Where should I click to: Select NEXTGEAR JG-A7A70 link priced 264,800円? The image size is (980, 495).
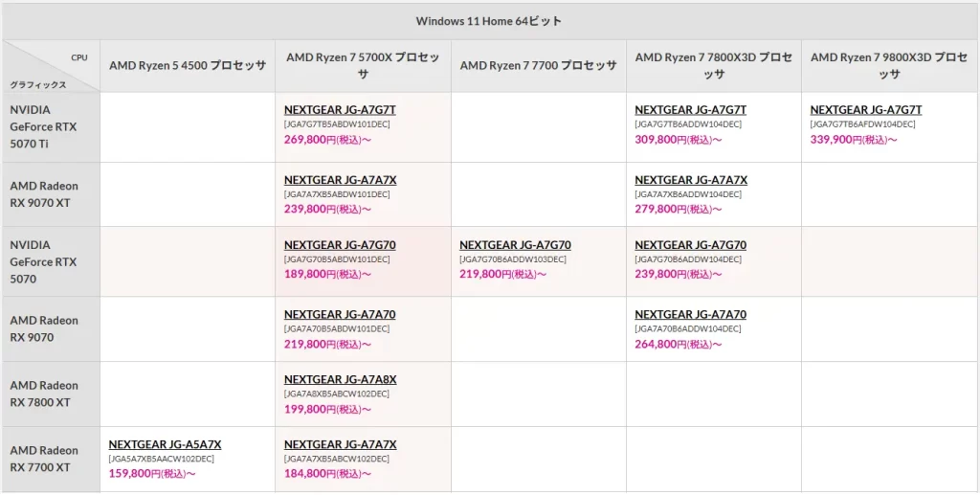(x=690, y=315)
